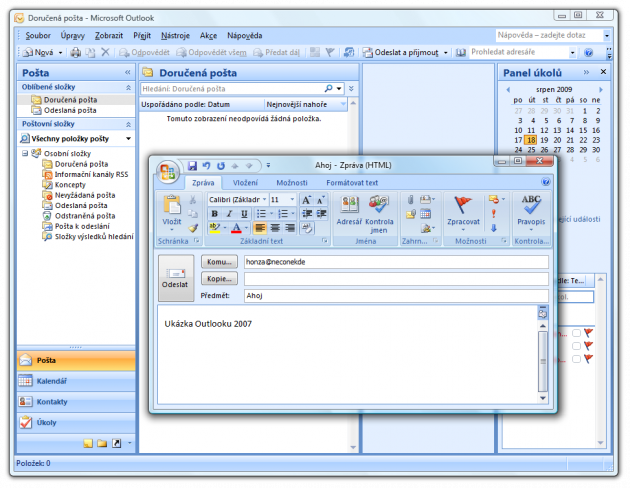The height and width of the screenshot is (488, 630).
Task: Select Nevyžádaná pošta folder
Action: 85,195
